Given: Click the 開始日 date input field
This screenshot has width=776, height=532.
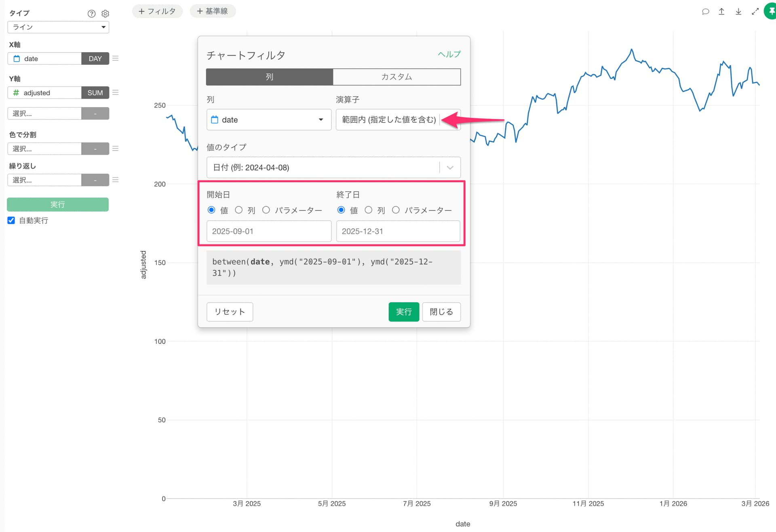Looking at the screenshot, I should pos(269,231).
